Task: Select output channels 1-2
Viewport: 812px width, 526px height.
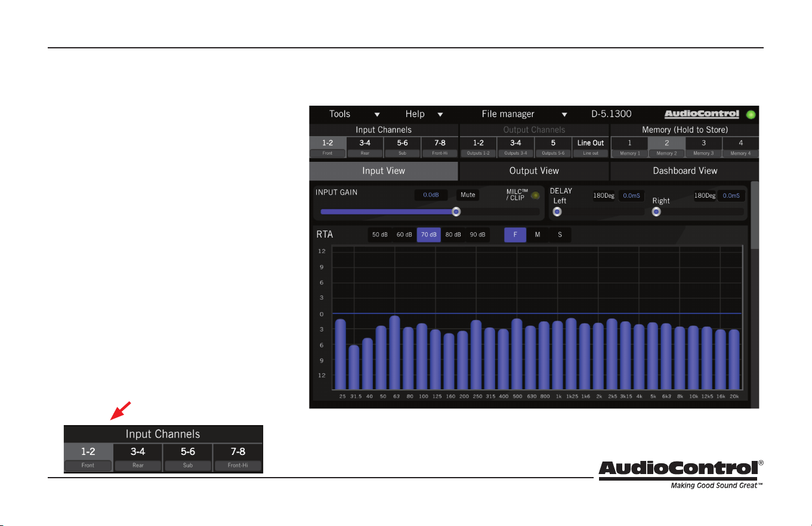Action: (x=478, y=143)
